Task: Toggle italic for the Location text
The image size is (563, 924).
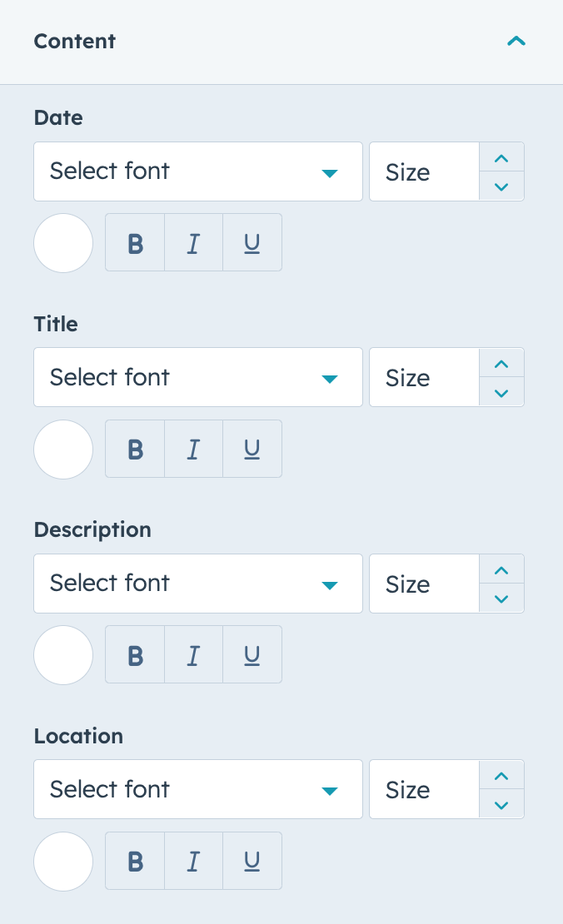Action: click(193, 861)
